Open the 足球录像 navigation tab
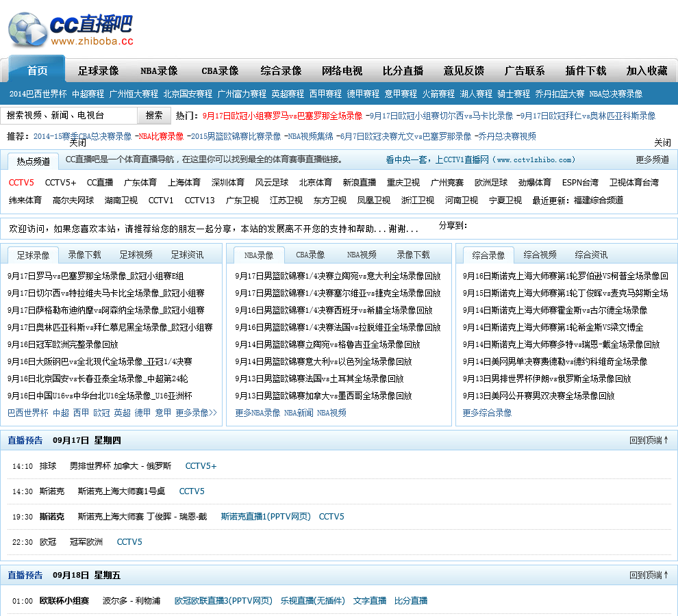 coord(98,71)
